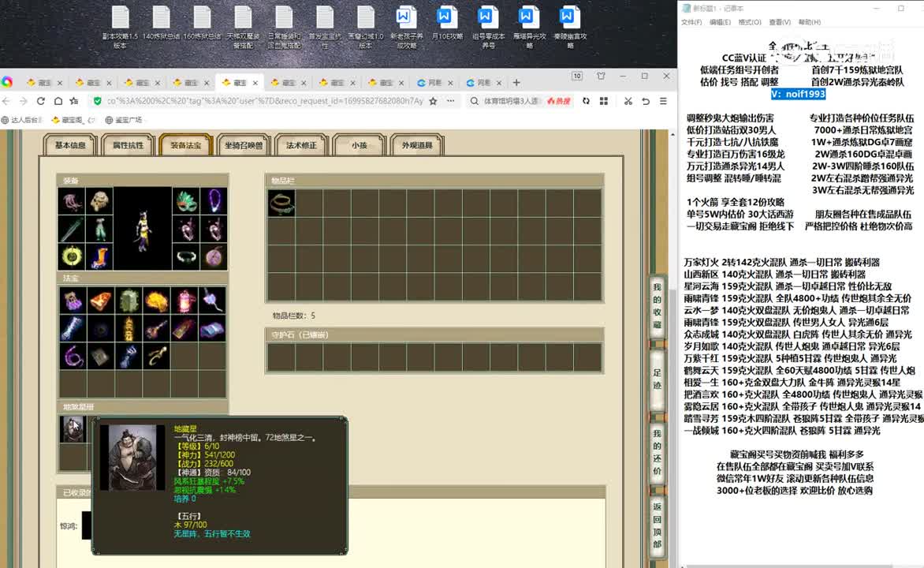Image resolution: width=924 pixels, height=568 pixels.
Task: Switch to the 属性抗性 tab
Action: tap(128, 145)
